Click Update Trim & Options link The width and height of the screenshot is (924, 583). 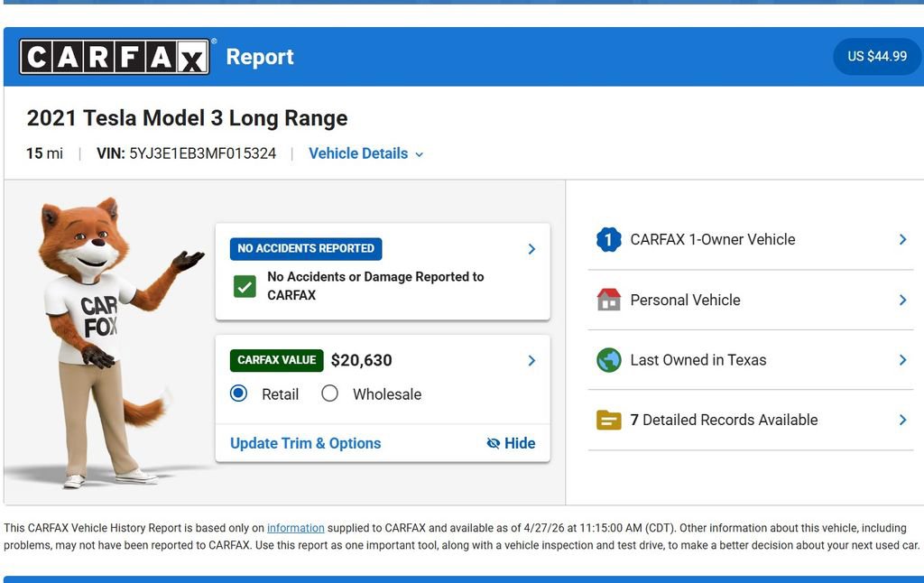tap(305, 443)
